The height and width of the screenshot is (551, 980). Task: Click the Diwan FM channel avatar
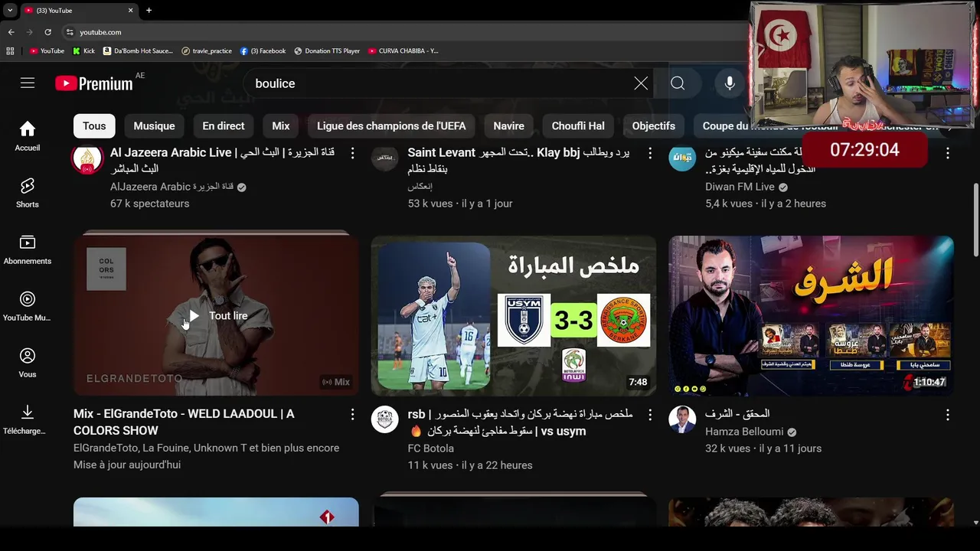pyautogui.click(x=682, y=158)
